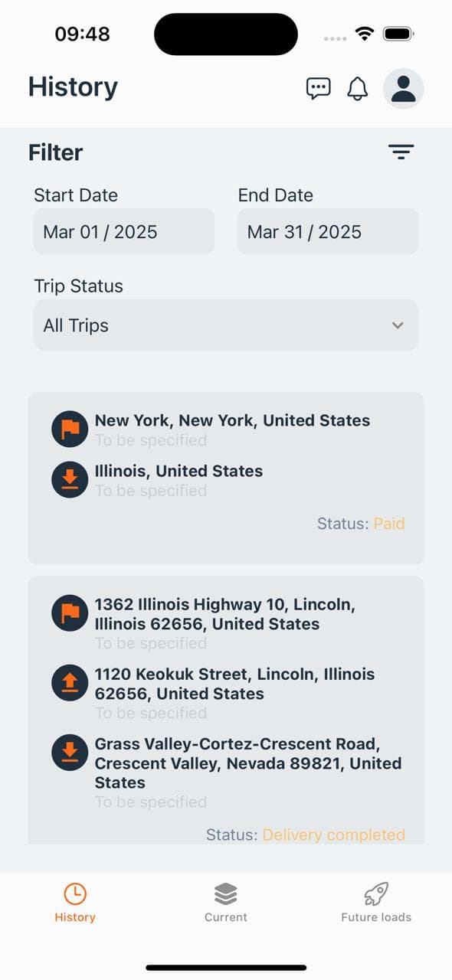Open the Start Date Mar 01 picker
Image resolution: width=452 pixels, height=980 pixels.
tap(123, 231)
